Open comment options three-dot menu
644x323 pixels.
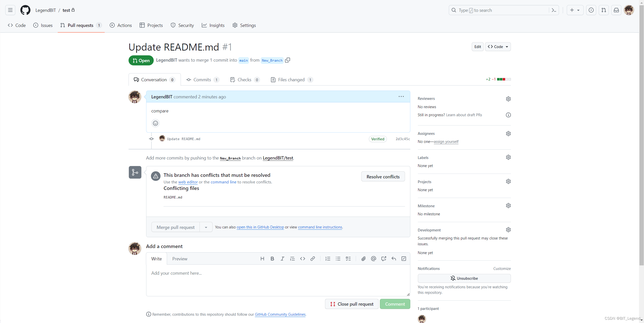[401, 97]
